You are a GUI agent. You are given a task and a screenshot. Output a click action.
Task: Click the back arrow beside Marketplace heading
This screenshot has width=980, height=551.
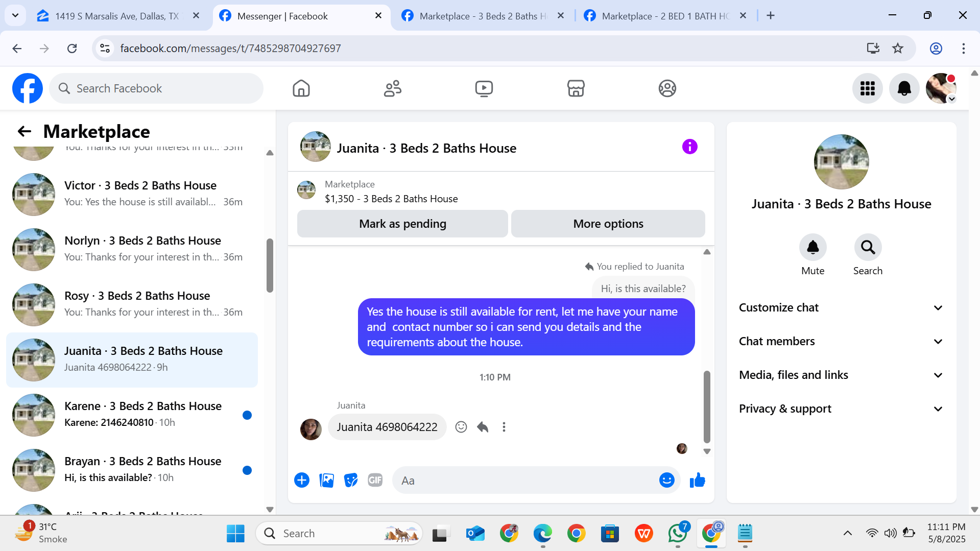[x=24, y=132]
